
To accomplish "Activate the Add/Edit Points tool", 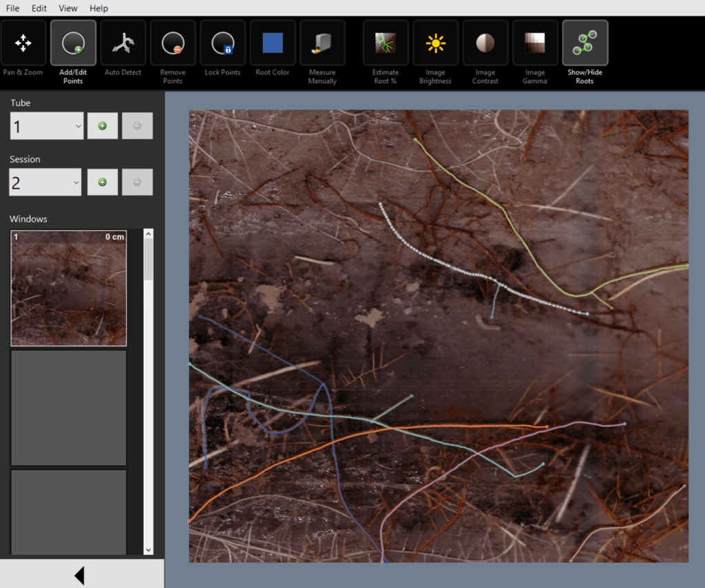I will pyautogui.click(x=72, y=44).
